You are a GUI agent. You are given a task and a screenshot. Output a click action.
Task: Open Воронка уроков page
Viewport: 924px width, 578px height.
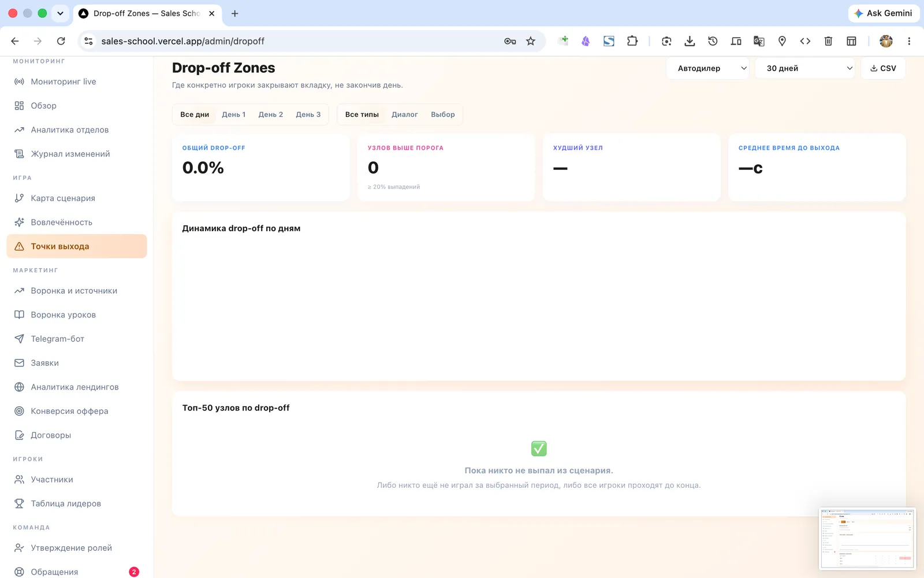tap(76, 315)
